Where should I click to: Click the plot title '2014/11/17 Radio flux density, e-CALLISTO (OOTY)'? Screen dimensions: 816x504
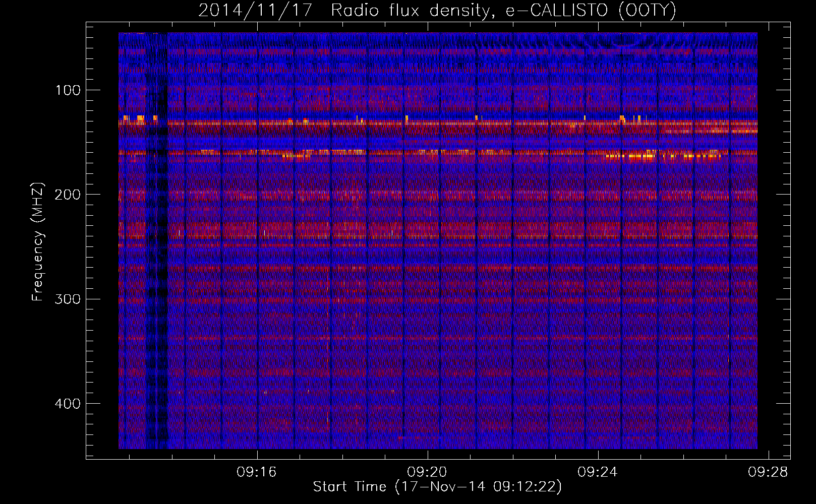pos(437,10)
